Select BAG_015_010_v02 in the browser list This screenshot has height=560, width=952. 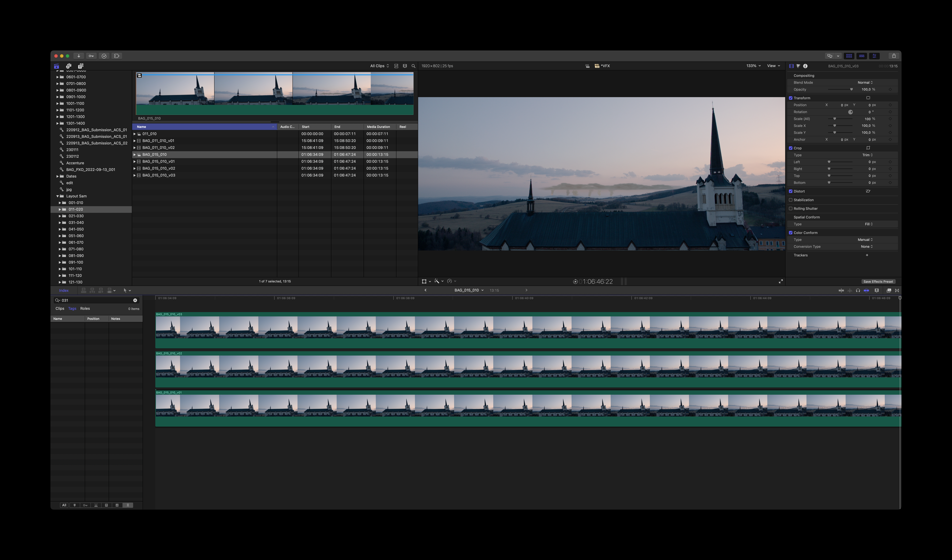coord(159,168)
